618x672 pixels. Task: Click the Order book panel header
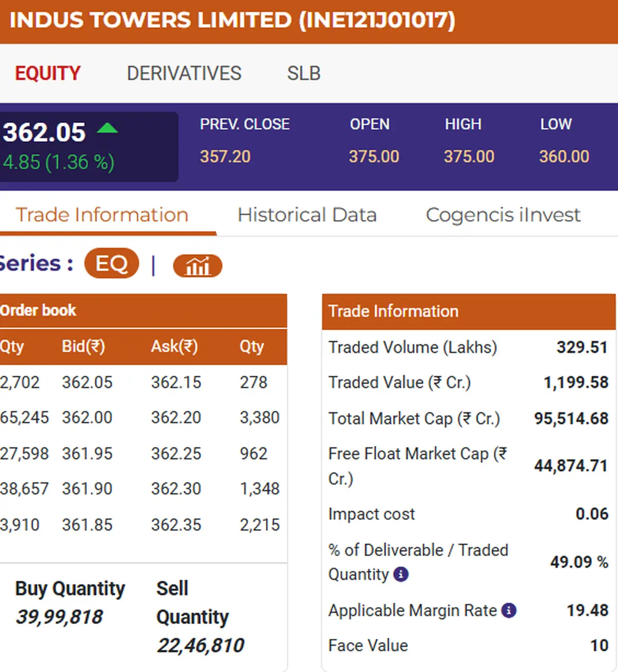coord(143,311)
